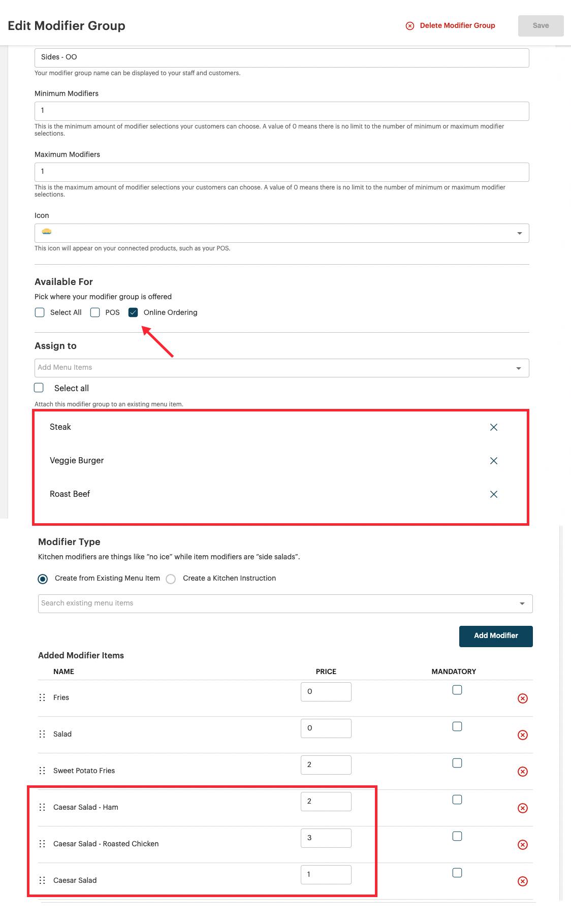Select Create a Kitchen Instruction option

click(x=171, y=579)
